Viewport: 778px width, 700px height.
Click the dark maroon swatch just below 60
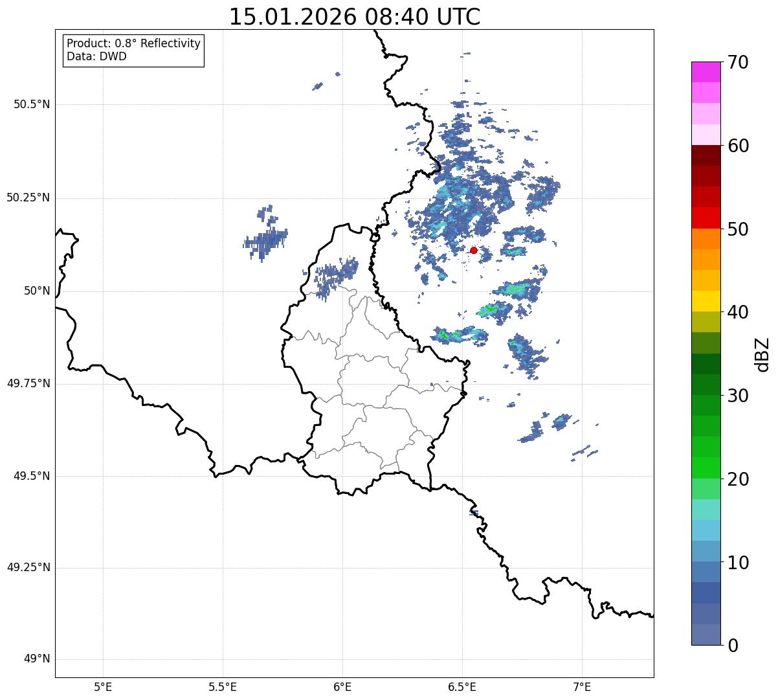[x=706, y=155]
